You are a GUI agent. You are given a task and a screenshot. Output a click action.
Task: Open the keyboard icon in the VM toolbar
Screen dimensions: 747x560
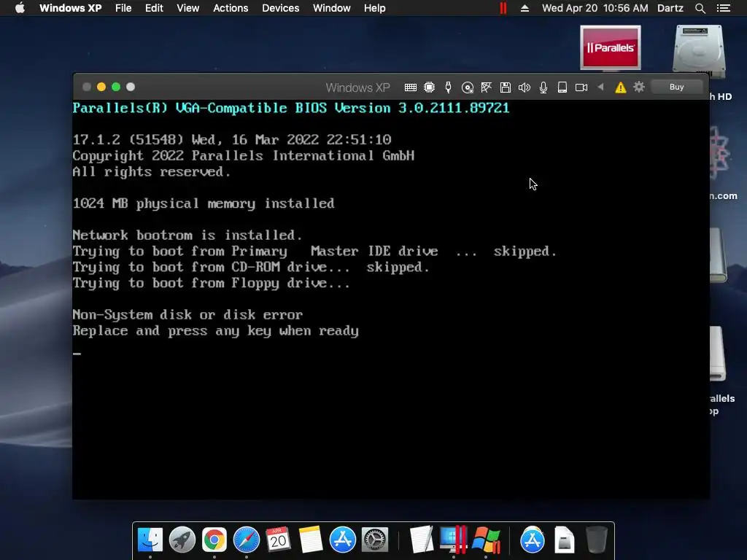pos(410,87)
